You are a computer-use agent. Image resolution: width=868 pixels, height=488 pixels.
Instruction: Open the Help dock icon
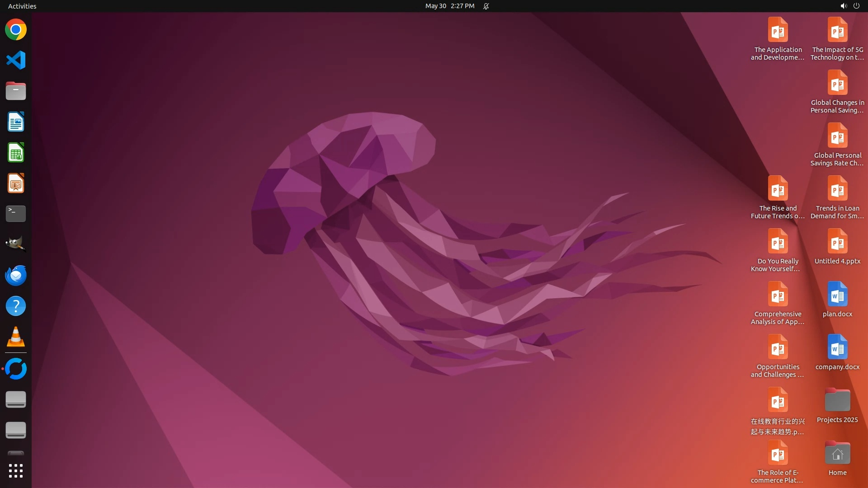tap(16, 306)
